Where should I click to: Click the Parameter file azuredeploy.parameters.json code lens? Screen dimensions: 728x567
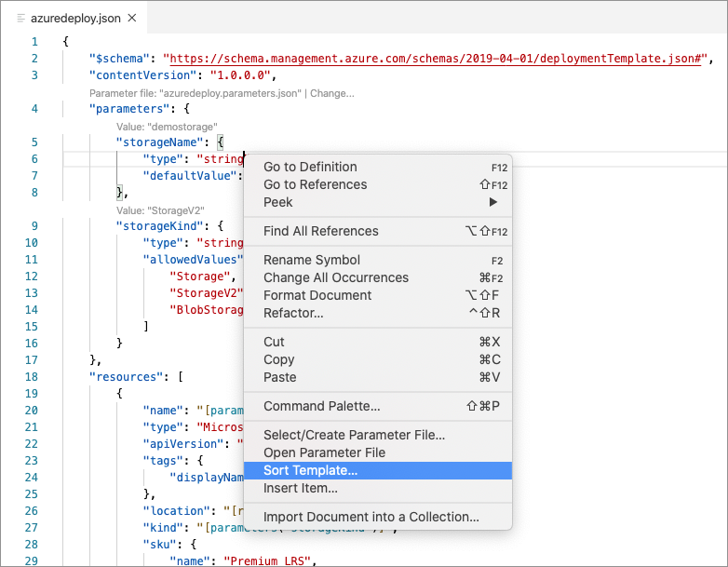(x=195, y=93)
